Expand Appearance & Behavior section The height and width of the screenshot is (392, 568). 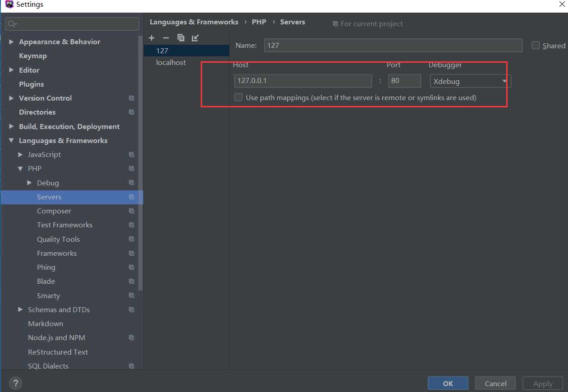click(x=11, y=42)
